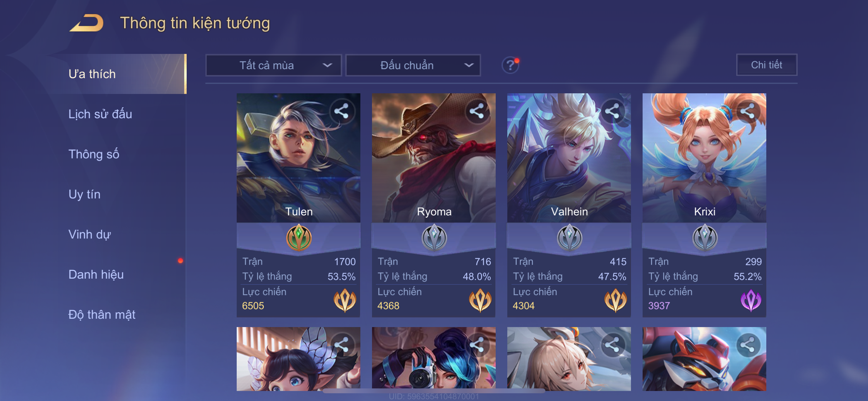
Task: Tap Tulen's green mastery badge
Action: [x=299, y=238]
